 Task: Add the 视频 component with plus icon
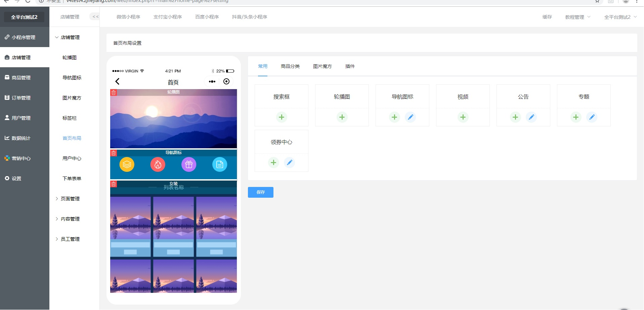pyautogui.click(x=463, y=117)
